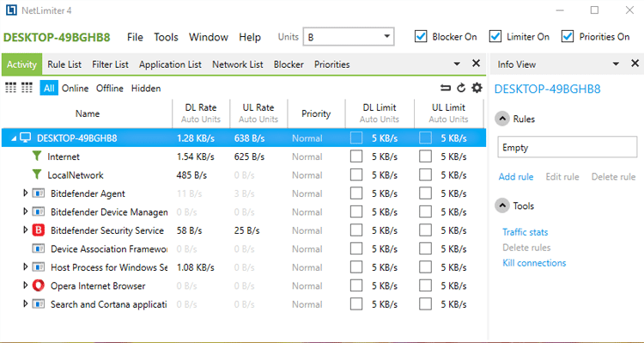
Task: Click the swap arrows icon beside refresh
Action: click(x=445, y=88)
